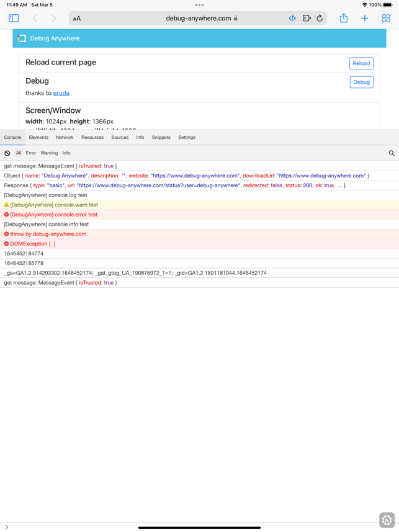The height and width of the screenshot is (532, 399).
Task: Click the battery indicator in status bar
Action: [388, 5]
